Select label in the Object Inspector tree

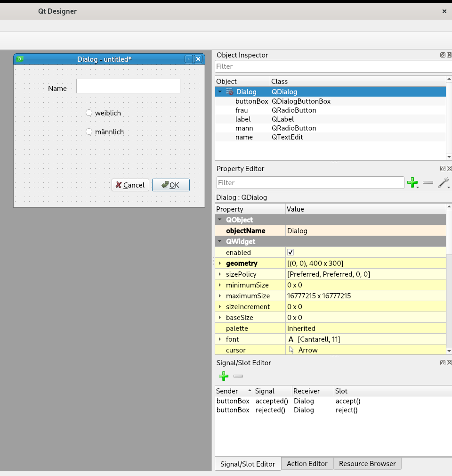[x=243, y=119]
